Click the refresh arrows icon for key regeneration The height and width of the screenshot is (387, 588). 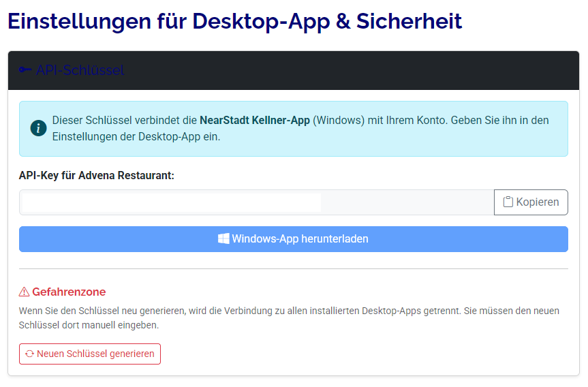pos(29,354)
